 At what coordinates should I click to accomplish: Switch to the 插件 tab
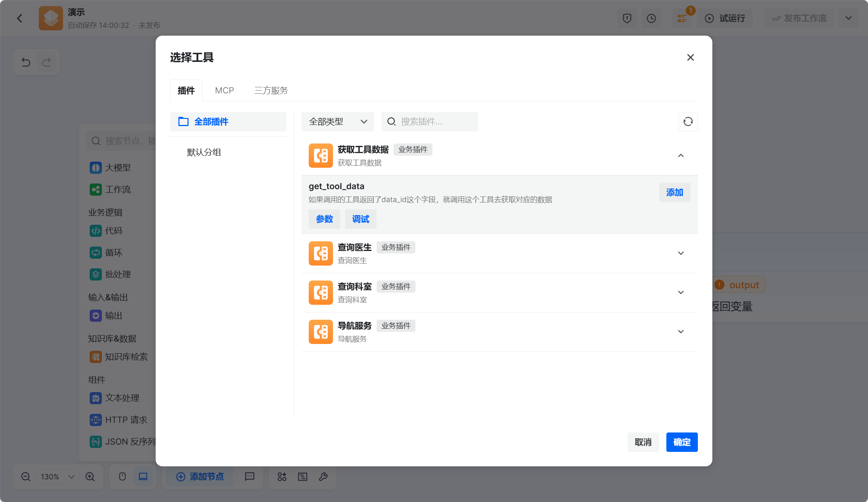(x=186, y=91)
